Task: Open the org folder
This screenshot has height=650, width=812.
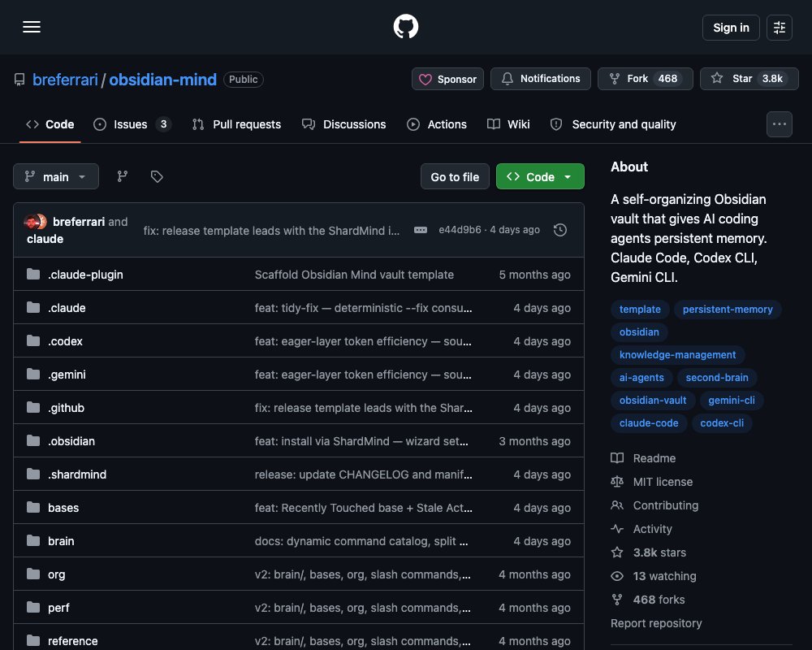Action: coord(57,574)
